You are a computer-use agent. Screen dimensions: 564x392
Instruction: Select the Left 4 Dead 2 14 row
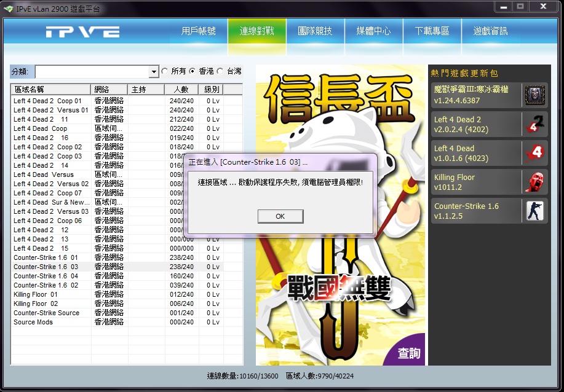[x=98, y=165]
